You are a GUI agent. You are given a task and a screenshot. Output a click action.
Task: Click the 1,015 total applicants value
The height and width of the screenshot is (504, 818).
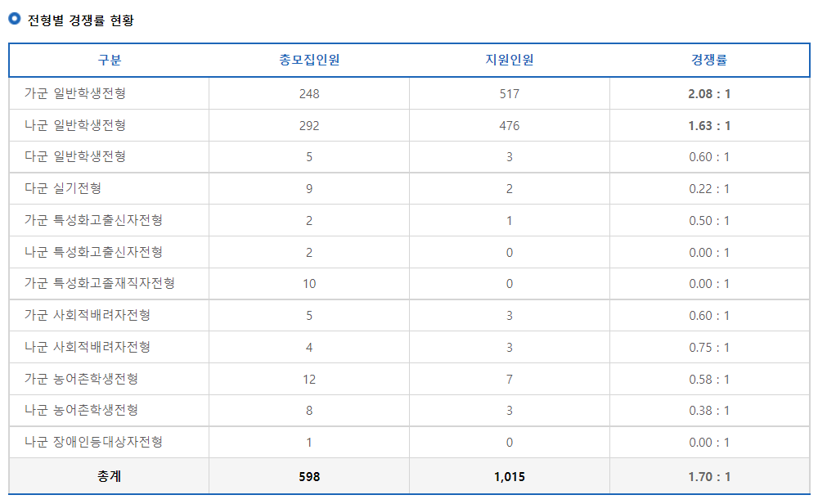tap(510, 476)
